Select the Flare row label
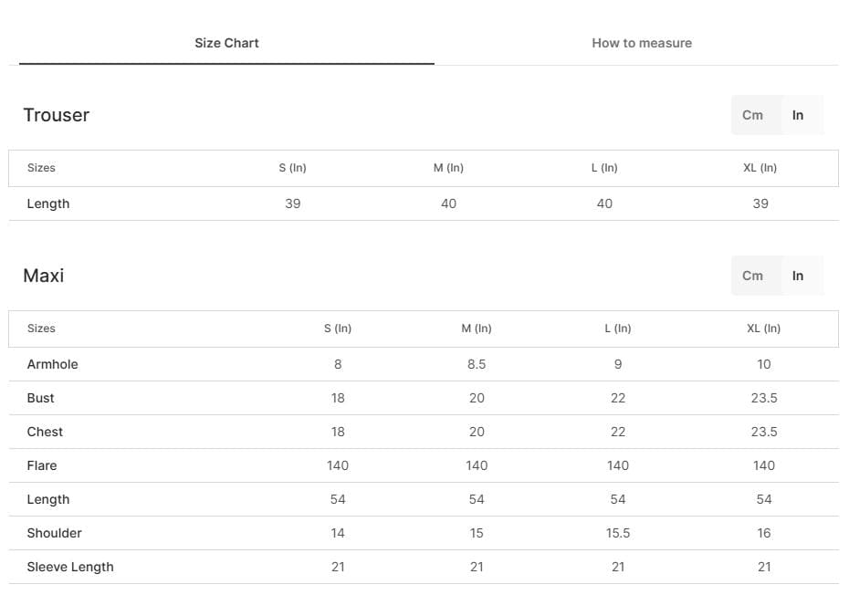Screen dimensions: 849x616 coord(42,465)
